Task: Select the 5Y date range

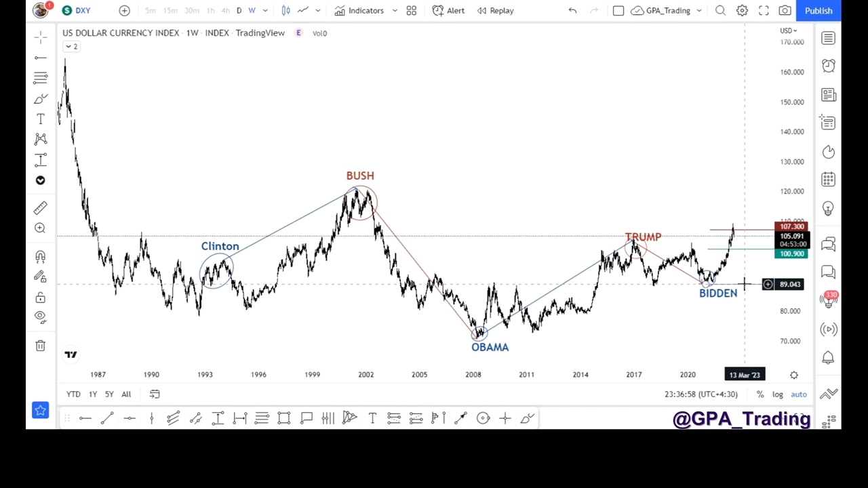Action: [109, 394]
